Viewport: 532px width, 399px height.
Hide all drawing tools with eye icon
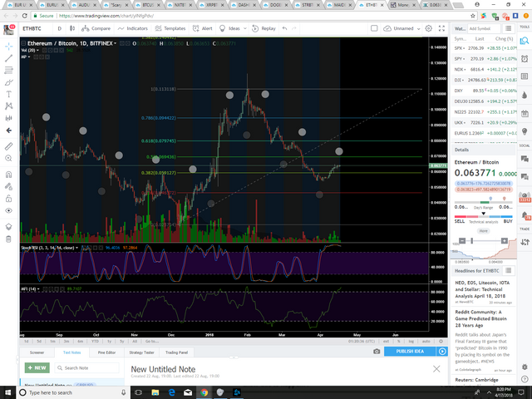[x=9, y=210]
